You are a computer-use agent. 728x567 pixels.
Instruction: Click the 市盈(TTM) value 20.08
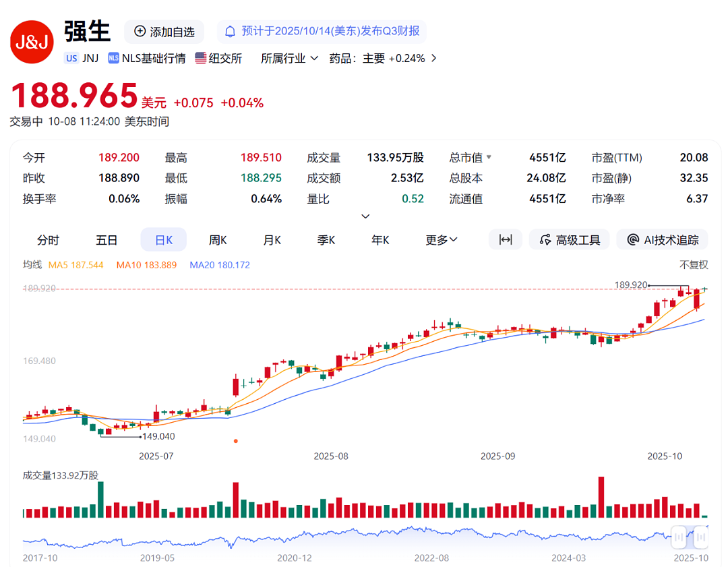click(x=694, y=157)
